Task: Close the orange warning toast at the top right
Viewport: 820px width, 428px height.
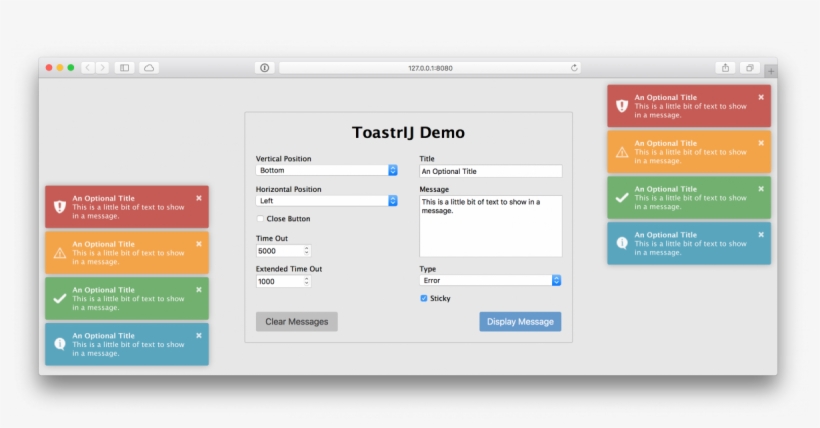Action: (x=761, y=143)
